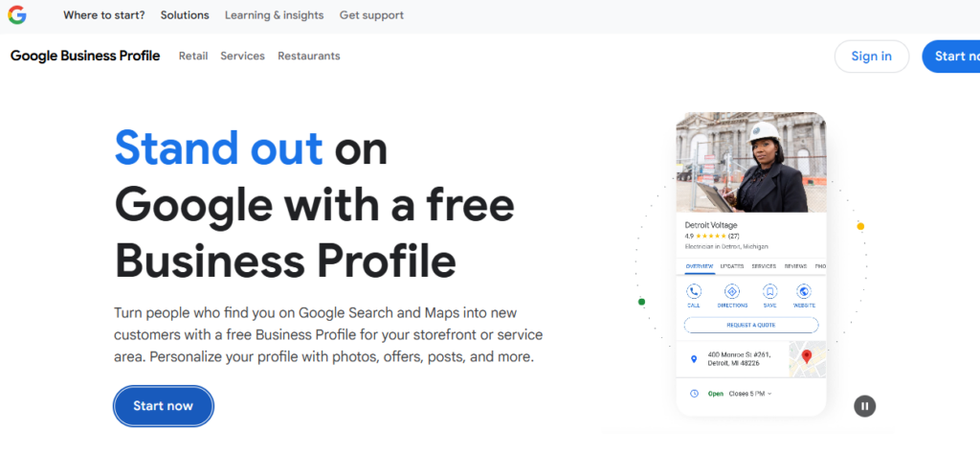Tap the Call phone icon
Viewport: 980px width, 454px height.
[694, 291]
